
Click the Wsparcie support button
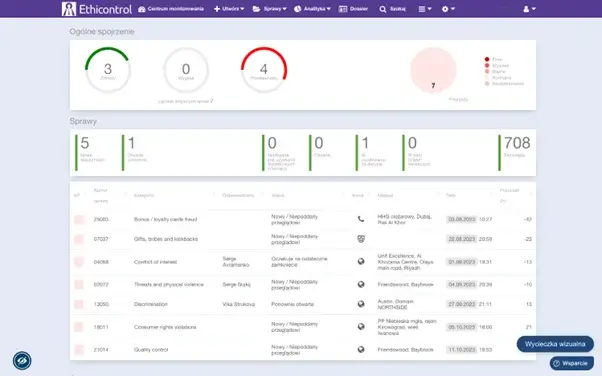pyautogui.click(x=572, y=363)
